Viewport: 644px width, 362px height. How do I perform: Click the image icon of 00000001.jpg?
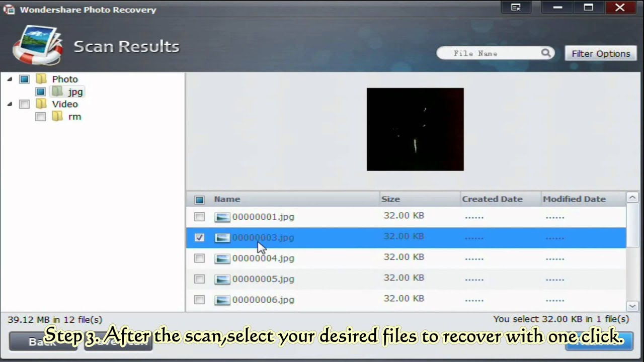222,217
